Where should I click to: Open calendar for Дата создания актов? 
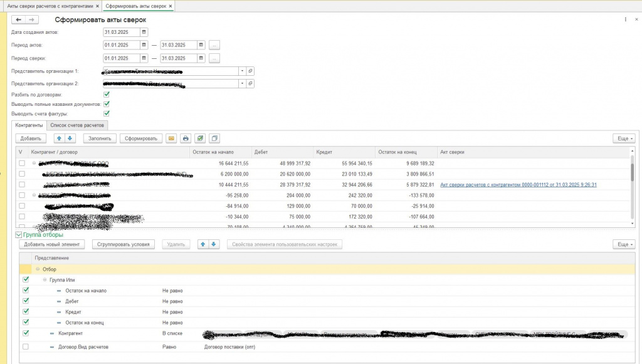(x=144, y=32)
